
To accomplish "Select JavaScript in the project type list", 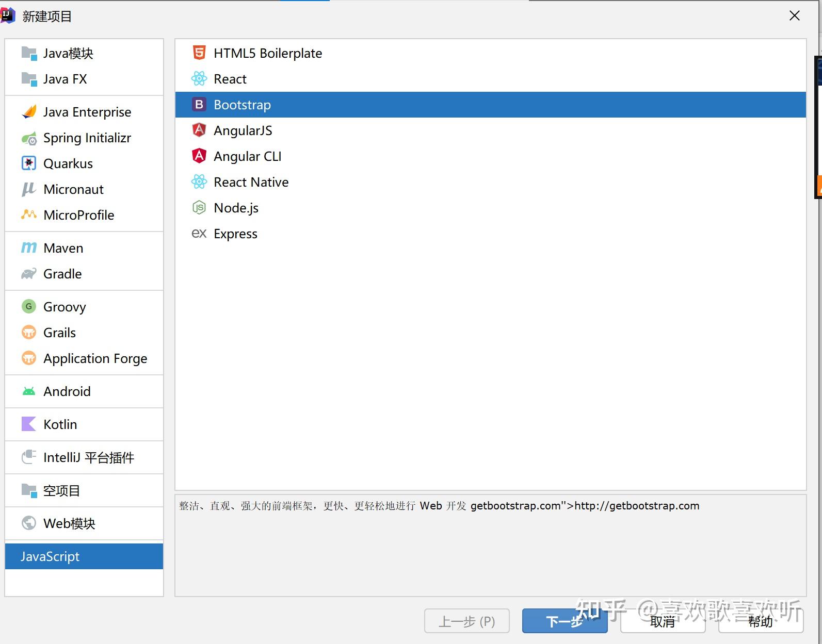I will point(84,556).
